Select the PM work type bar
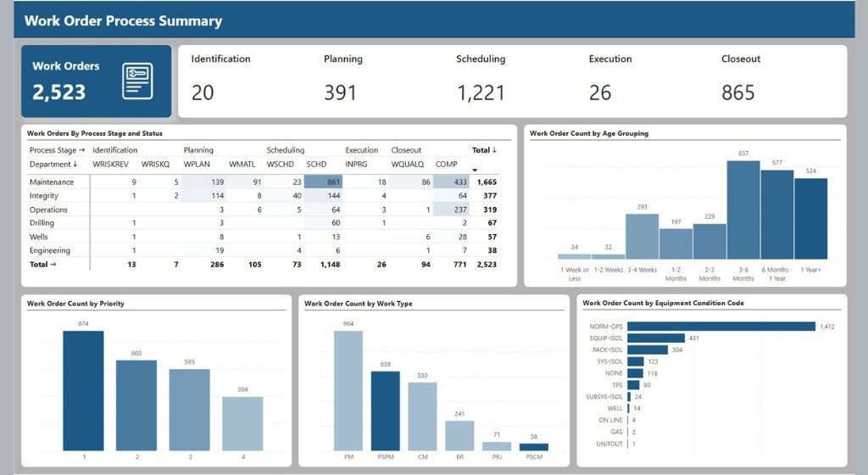Viewport: 868px width, 475px height. (x=348, y=391)
